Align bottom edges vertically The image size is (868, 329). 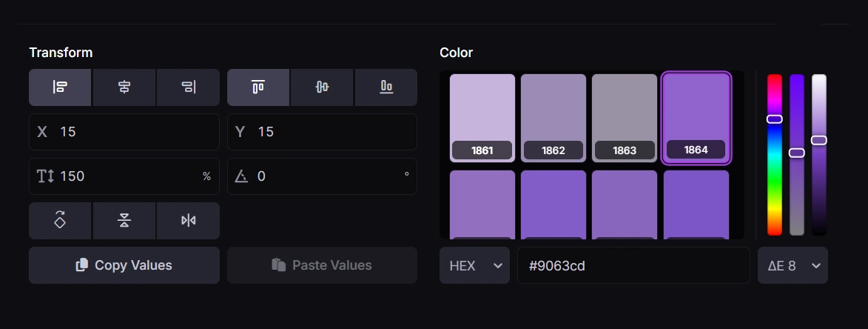tap(386, 87)
